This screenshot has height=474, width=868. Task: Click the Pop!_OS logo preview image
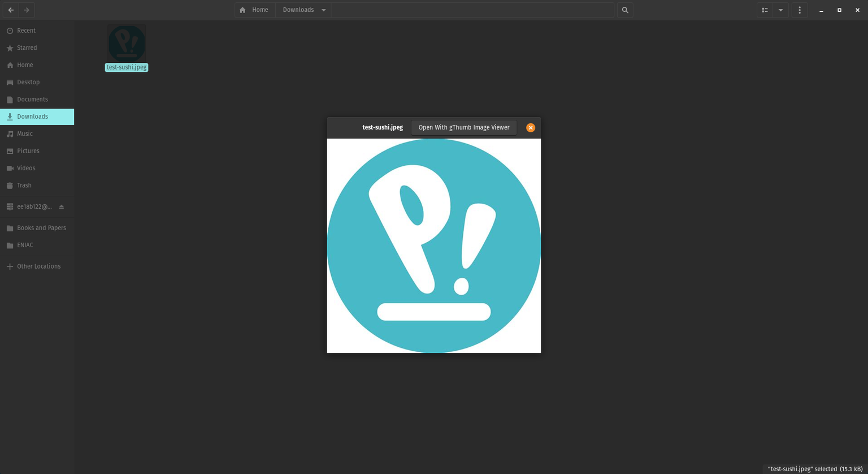[x=434, y=245]
